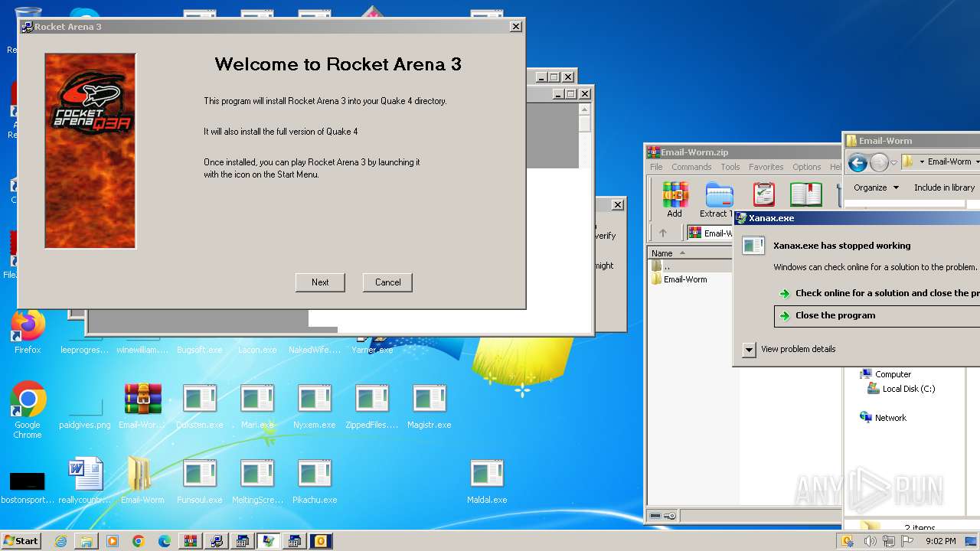Screen dimensions: 980x551
Task: Click the Rocket Arena Q3A logo image
Action: [90, 151]
